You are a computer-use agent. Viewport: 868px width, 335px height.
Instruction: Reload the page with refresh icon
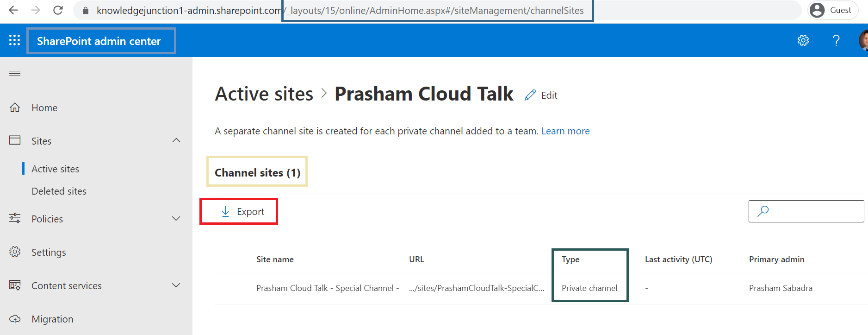tap(58, 10)
